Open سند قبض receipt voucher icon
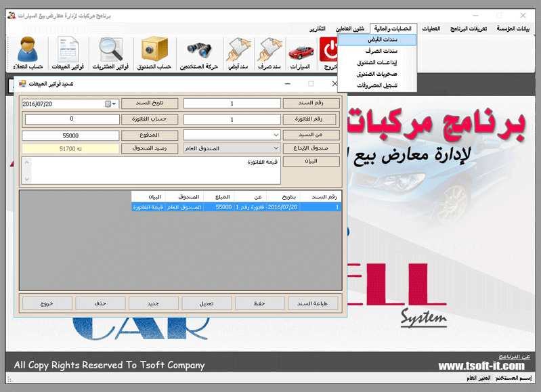 [238, 53]
